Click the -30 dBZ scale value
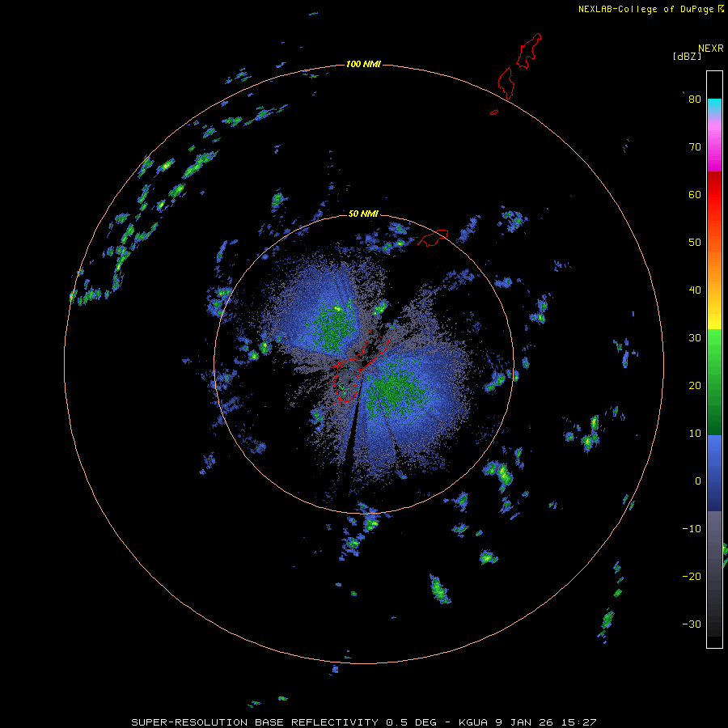Image resolution: width=728 pixels, height=728 pixels. [x=692, y=624]
